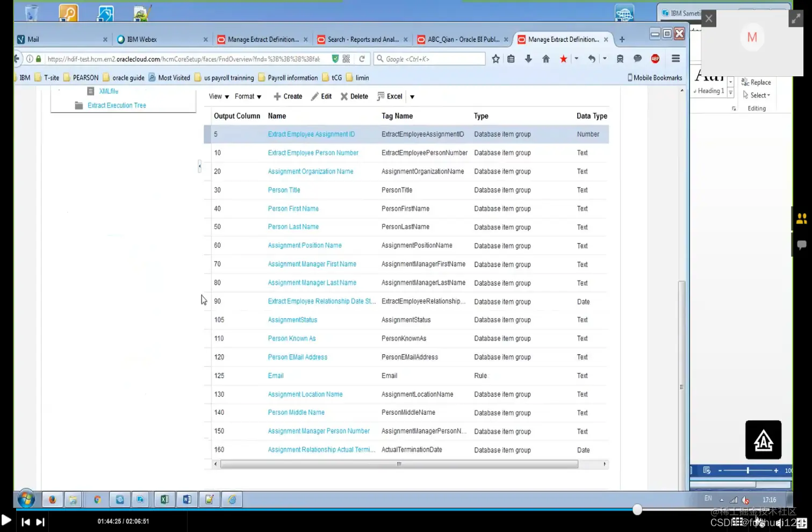This screenshot has height=532, width=812.
Task: Click the Word zoom slider handle
Action: tap(748, 470)
